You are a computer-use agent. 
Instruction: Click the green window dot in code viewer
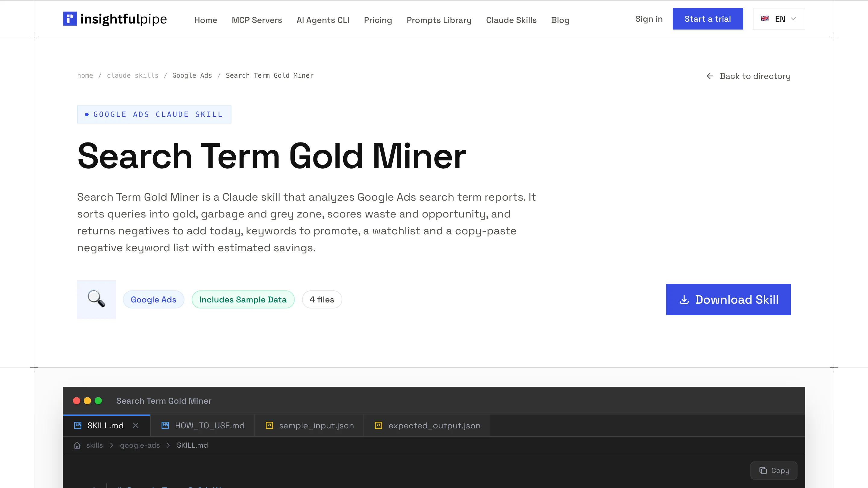(x=98, y=400)
